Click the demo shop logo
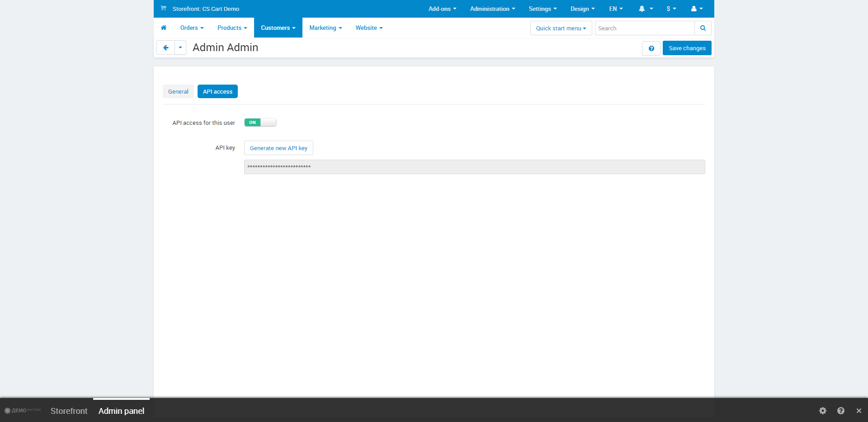The width and height of the screenshot is (868, 422). [x=23, y=410]
